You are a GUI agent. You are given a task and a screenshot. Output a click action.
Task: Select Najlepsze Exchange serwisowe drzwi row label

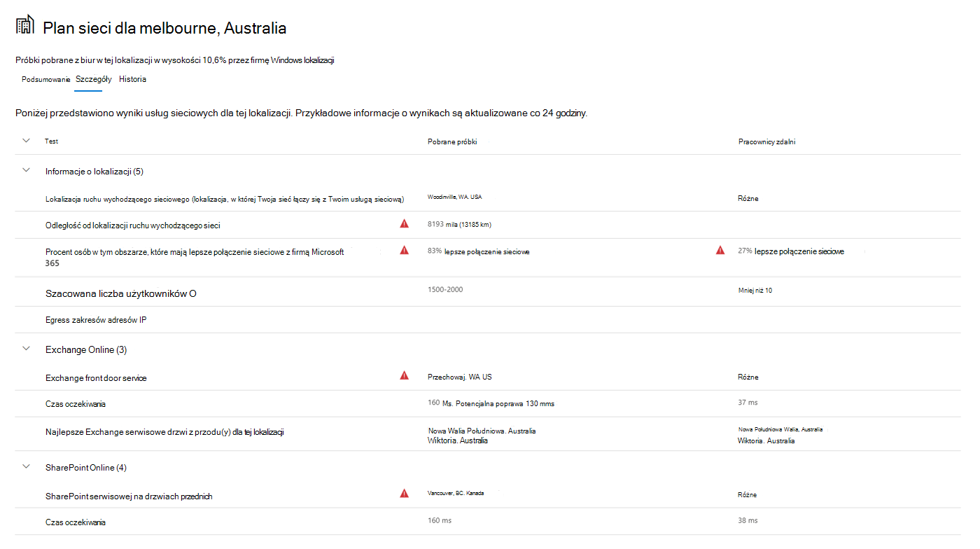164,432
